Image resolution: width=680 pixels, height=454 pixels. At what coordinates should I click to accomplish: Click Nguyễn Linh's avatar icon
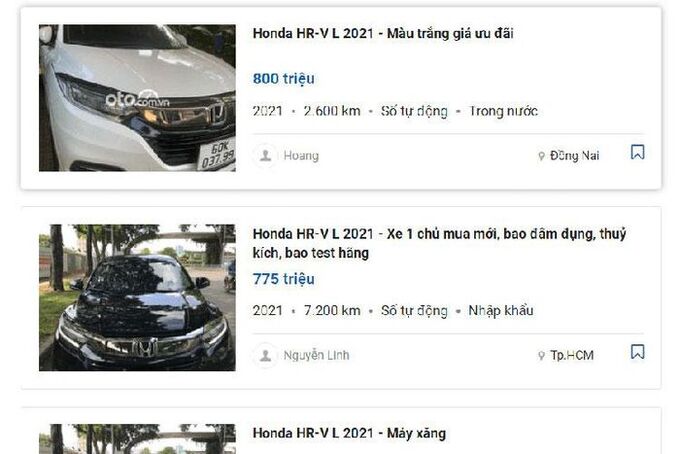pos(265,356)
